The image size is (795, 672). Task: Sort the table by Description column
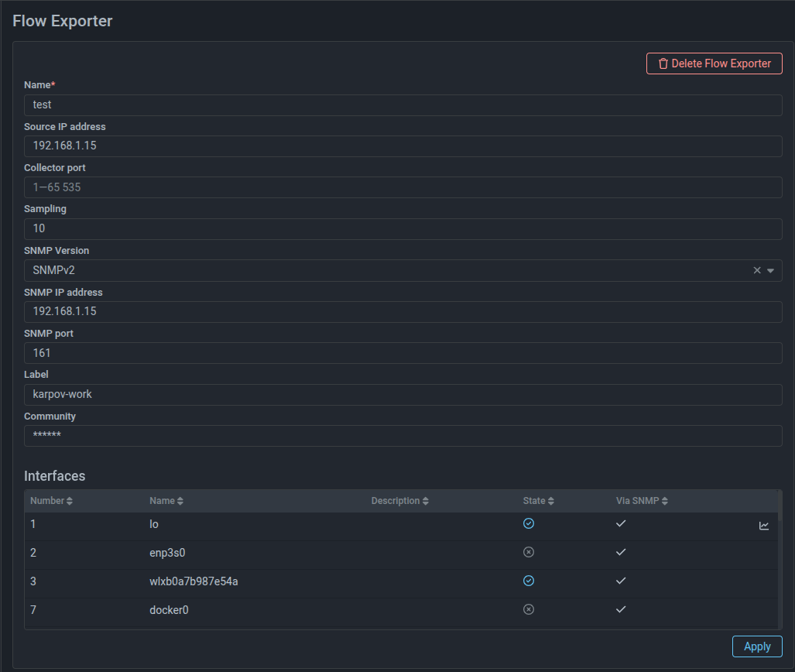(x=399, y=501)
